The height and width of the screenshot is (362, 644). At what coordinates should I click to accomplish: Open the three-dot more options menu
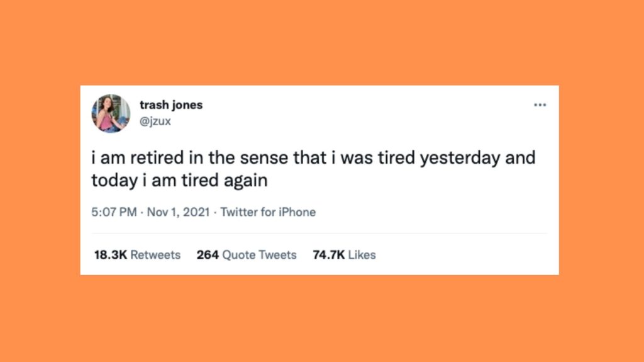(540, 105)
